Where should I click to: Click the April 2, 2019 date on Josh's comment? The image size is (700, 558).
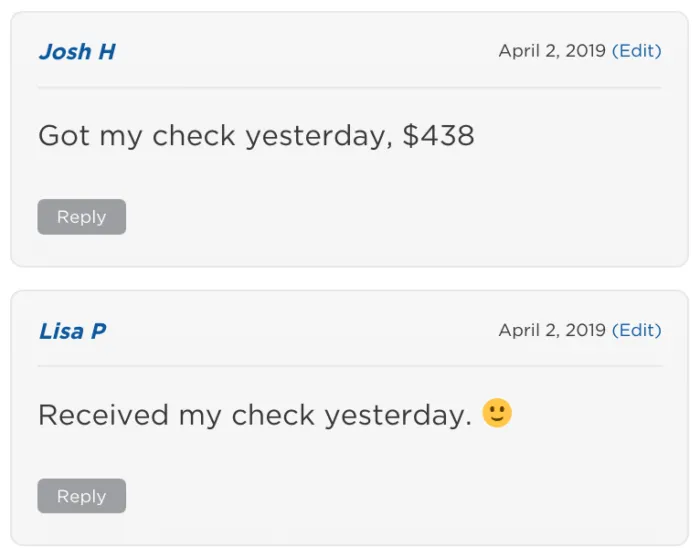[552, 51]
